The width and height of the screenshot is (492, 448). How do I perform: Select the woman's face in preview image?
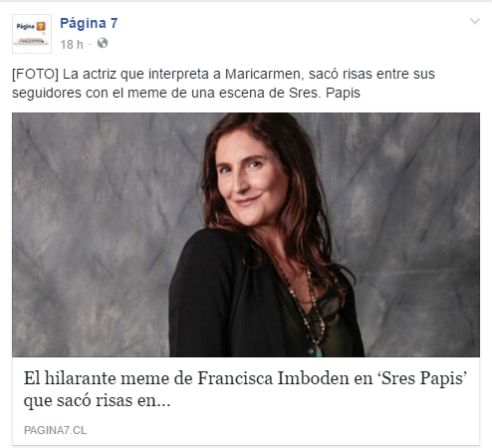pyautogui.click(x=252, y=179)
